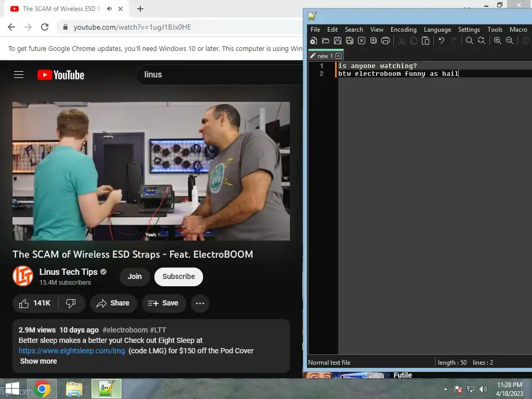Place cursor in 'btw electroboom funny as hail' line

(398, 74)
